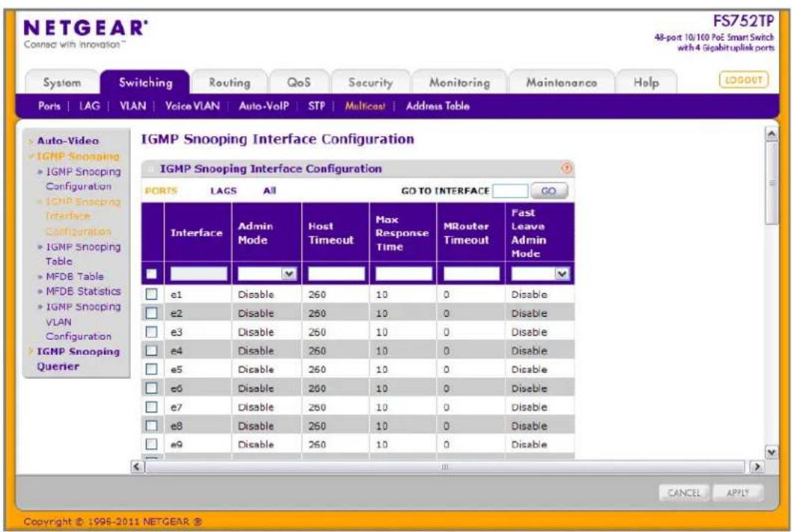
Task: Open the QoS tab
Action: (299, 82)
